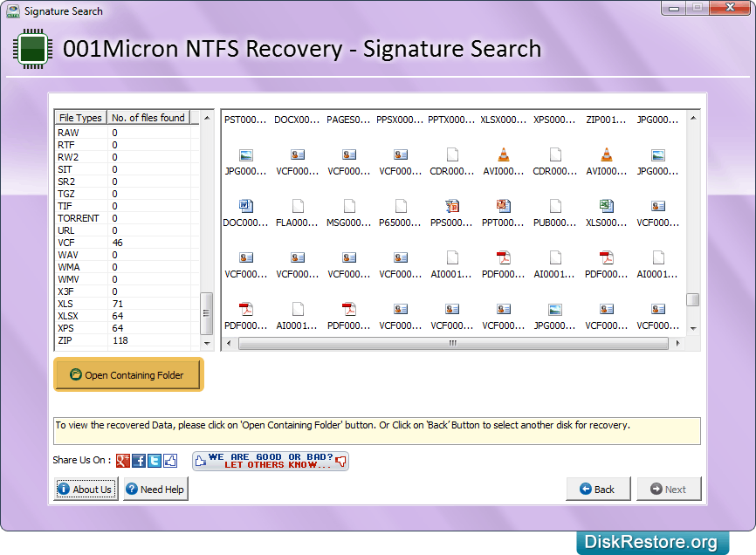Select the VCF row showing 46 files

(x=127, y=243)
